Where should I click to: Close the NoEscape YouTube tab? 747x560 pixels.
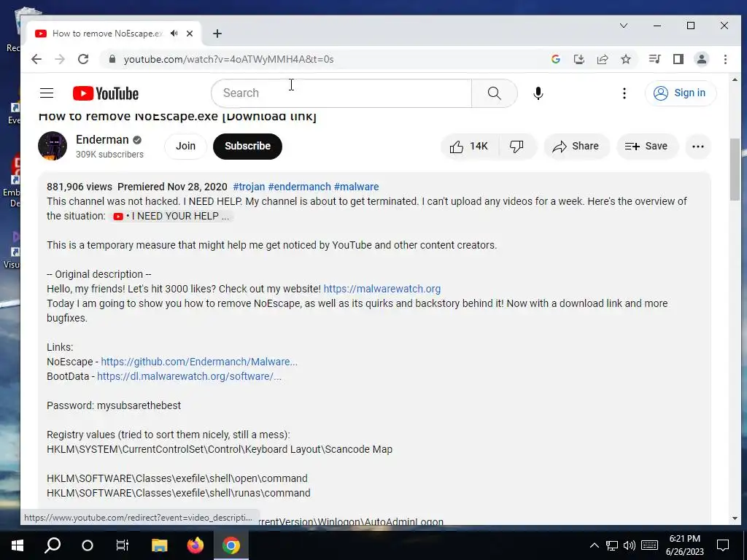(190, 34)
